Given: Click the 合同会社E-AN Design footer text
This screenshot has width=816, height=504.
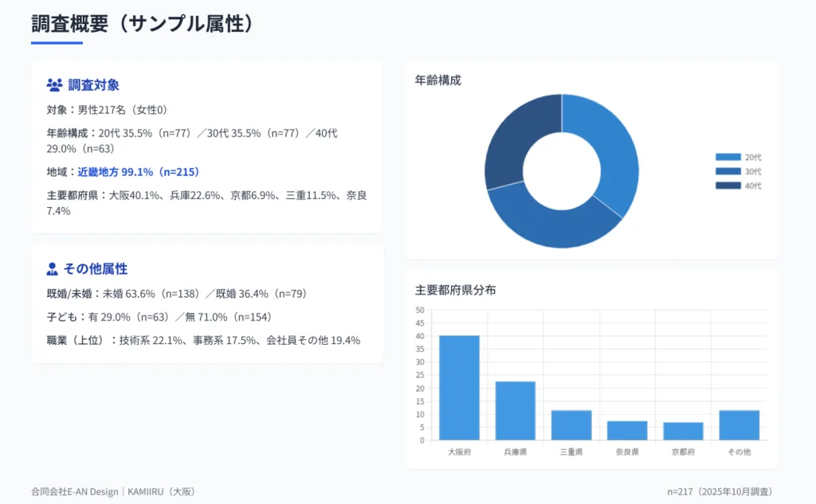Looking at the screenshot, I should point(74,492).
